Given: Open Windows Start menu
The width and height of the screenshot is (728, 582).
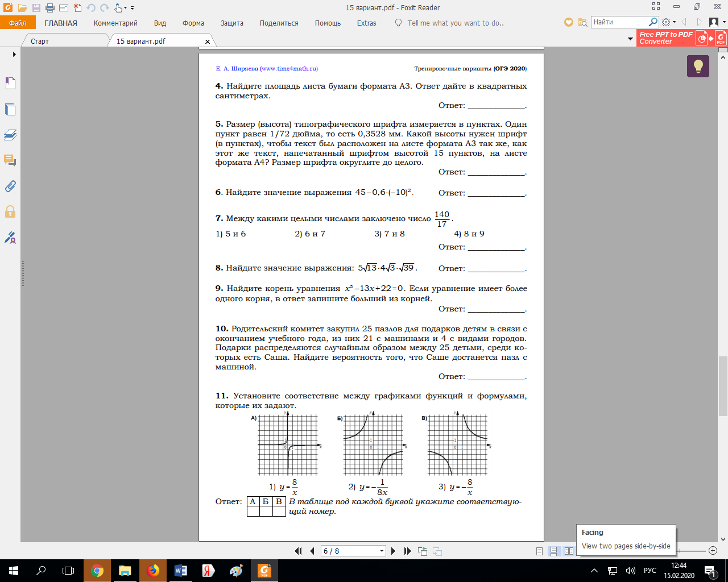Looking at the screenshot, I should click(14, 571).
